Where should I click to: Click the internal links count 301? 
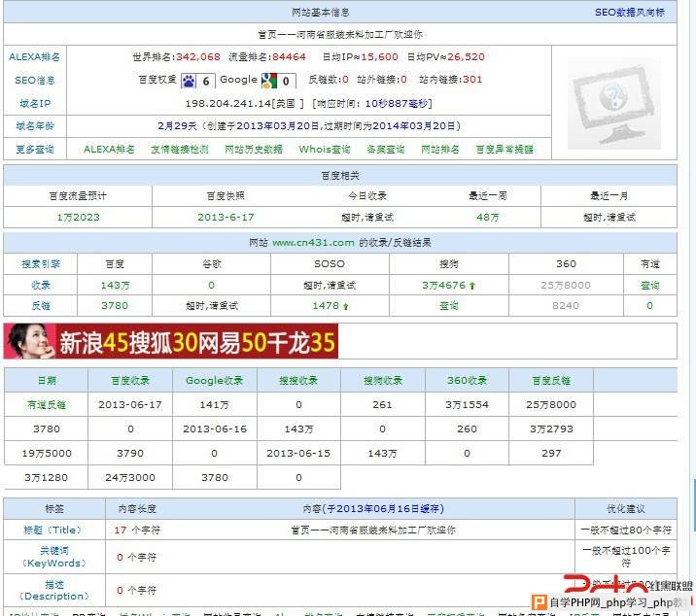point(472,80)
